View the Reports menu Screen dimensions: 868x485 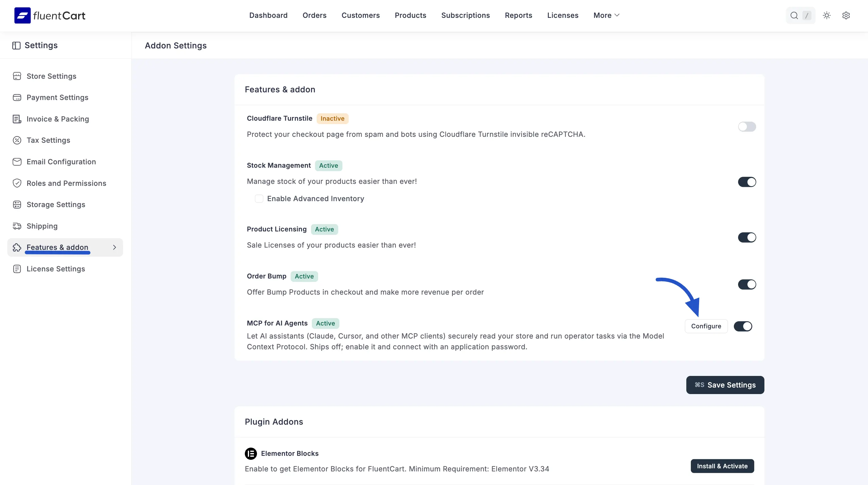coord(518,16)
